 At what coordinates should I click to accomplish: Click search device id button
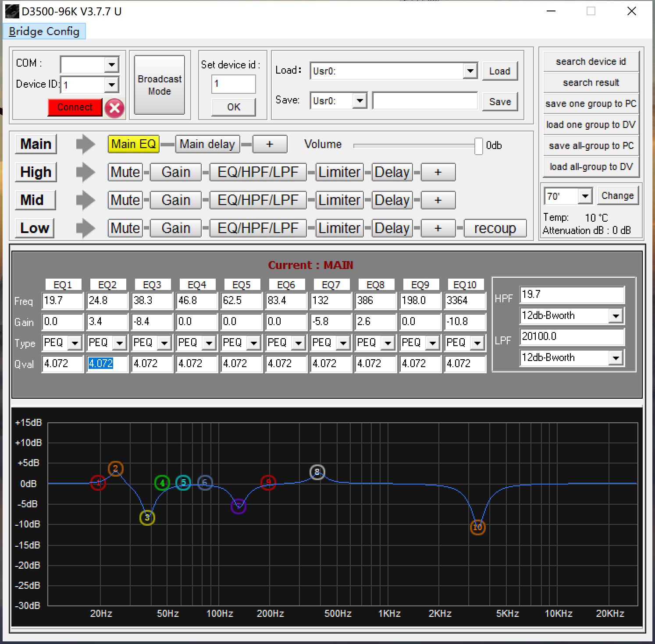point(591,61)
